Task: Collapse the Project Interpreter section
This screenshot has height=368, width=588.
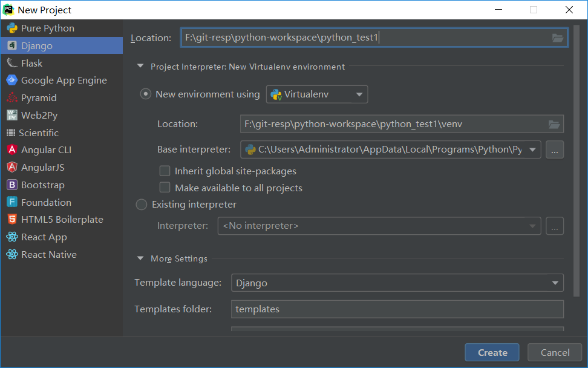Action: pos(140,66)
